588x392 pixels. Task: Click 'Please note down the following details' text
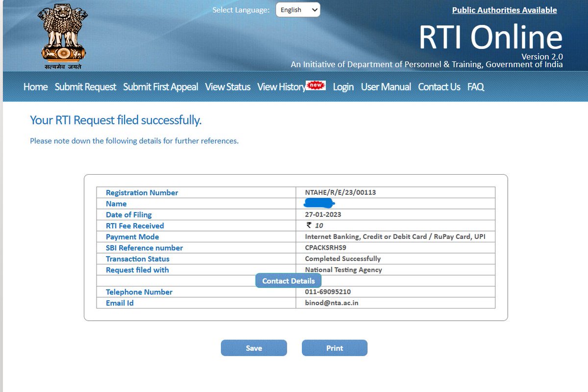tap(134, 141)
